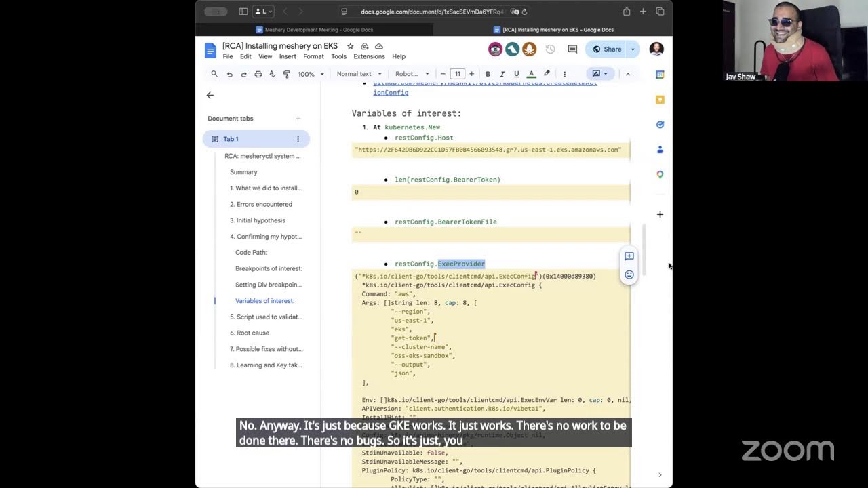
Task: Open the highlight color tool
Action: pos(547,74)
